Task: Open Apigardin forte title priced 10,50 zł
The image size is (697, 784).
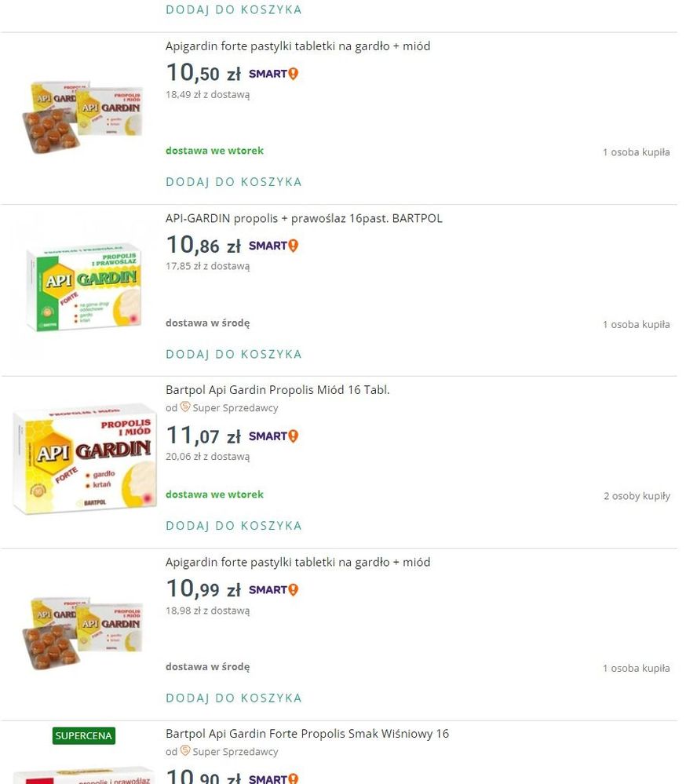Action: (297, 46)
